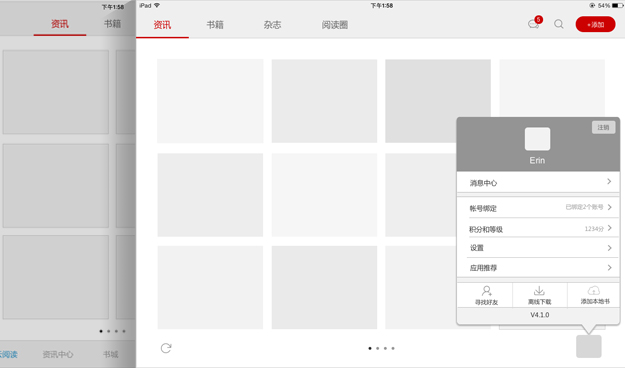Open 帐号绑定 using its arrow

pyautogui.click(x=609, y=207)
